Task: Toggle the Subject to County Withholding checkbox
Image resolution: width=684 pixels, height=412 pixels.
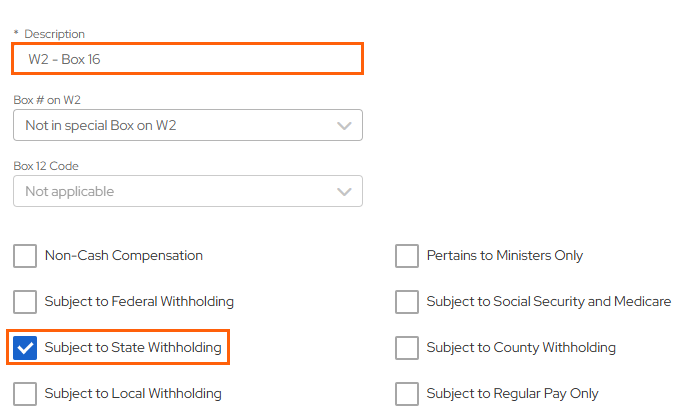Action: (407, 348)
